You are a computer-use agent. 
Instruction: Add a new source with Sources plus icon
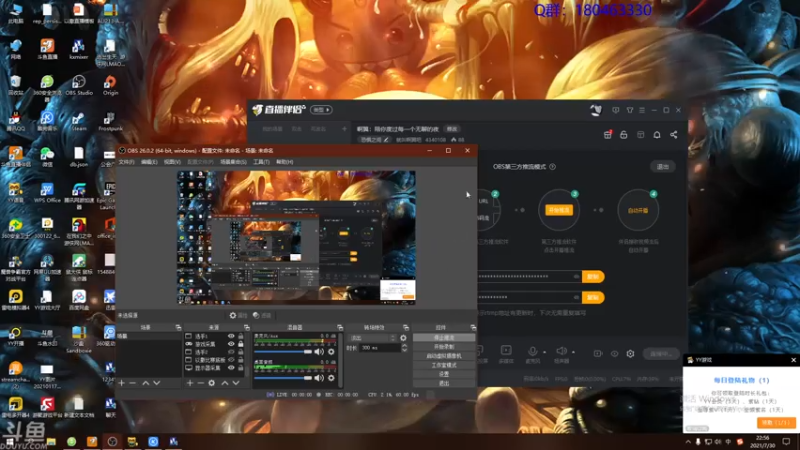pyautogui.click(x=190, y=383)
